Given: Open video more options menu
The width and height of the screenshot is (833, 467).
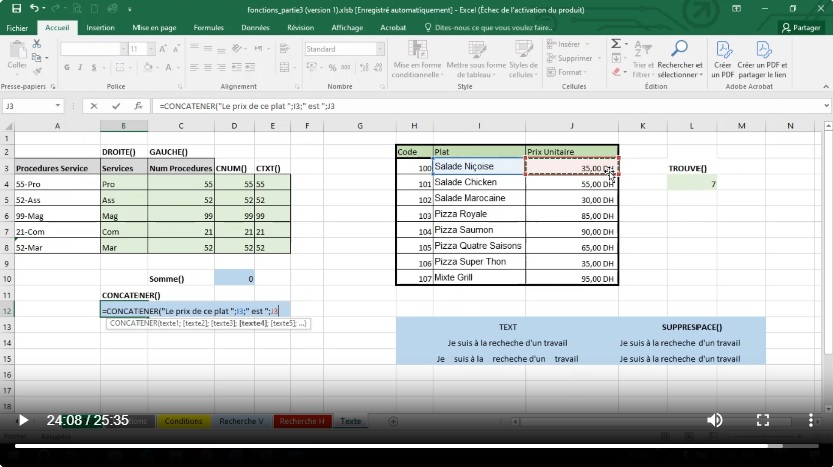Looking at the screenshot, I should click(811, 420).
